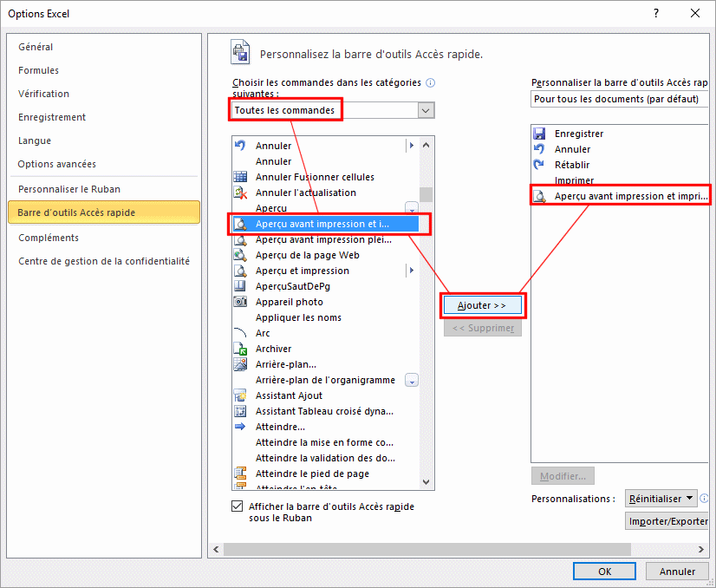Click the magnifier icon of Aperçu avant impression plein écran
Image resolution: width=716 pixels, height=588 pixels.
click(240, 239)
